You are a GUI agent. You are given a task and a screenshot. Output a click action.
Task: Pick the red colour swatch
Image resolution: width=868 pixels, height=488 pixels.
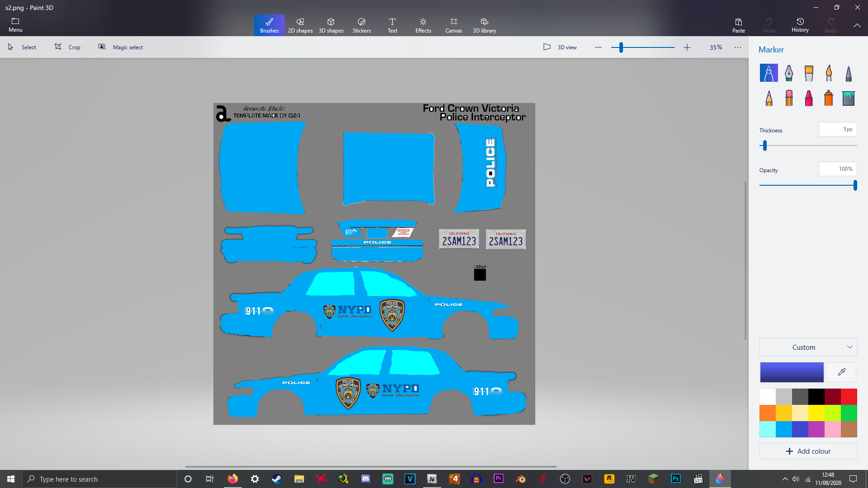click(x=849, y=397)
